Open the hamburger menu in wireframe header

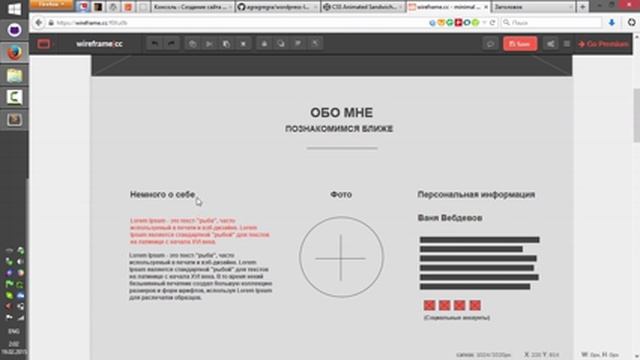[x=567, y=44]
